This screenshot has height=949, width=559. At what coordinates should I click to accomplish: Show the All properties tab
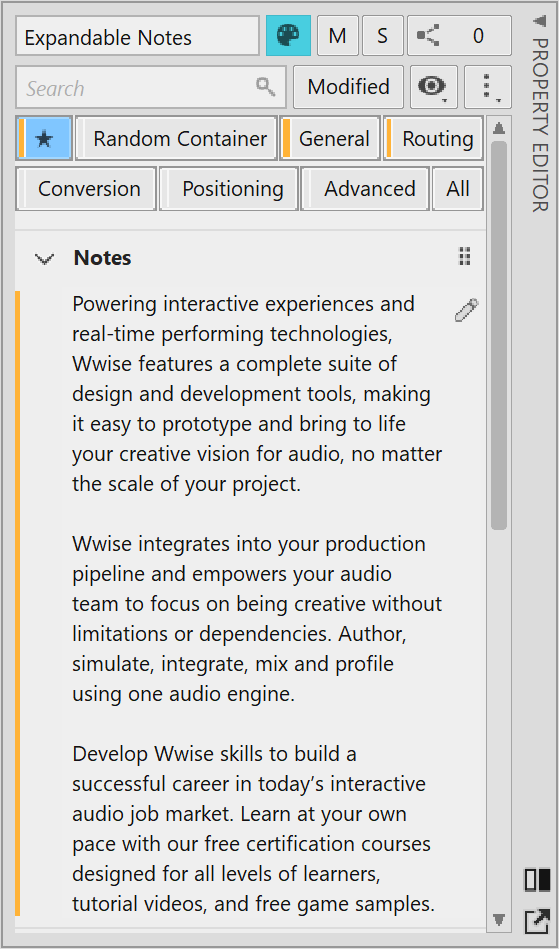click(x=458, y=189)
